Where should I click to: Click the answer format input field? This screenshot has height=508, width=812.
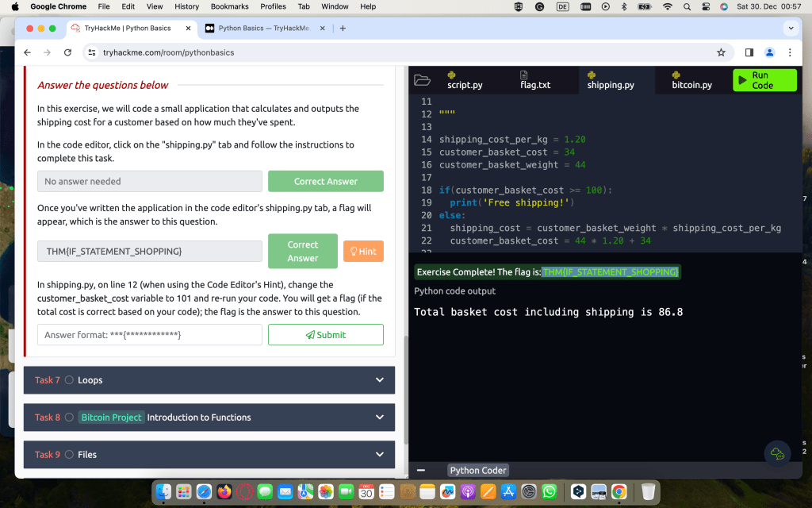point(149,335)
